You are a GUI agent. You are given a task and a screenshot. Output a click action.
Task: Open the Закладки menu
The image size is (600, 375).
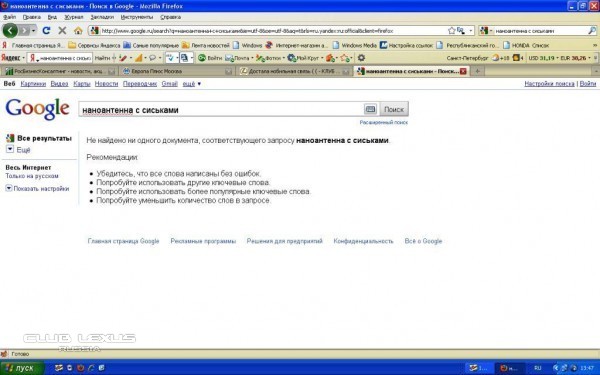point(102,17)
